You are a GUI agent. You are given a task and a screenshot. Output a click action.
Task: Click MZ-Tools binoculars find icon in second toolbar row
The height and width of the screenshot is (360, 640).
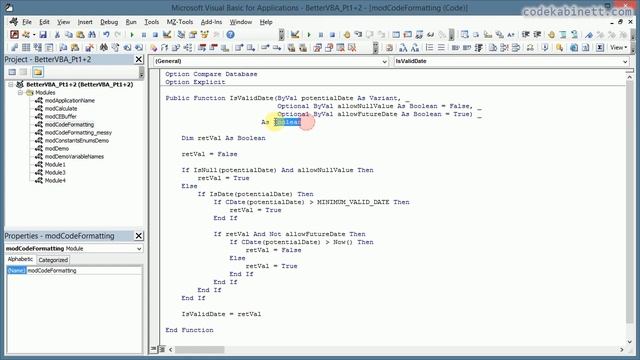pyautogui.click(x=104, y=48)
